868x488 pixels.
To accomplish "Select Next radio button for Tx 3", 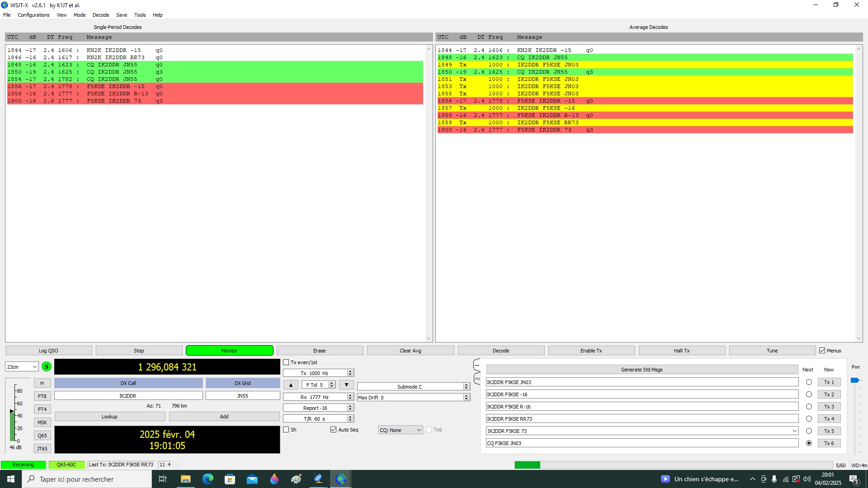I will click(x=809, y=407).
